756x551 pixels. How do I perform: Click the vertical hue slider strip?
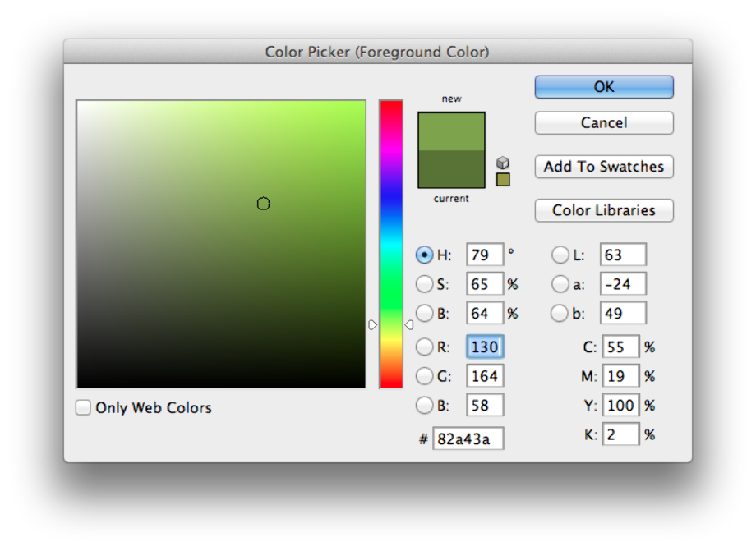[x=390, y=246]
